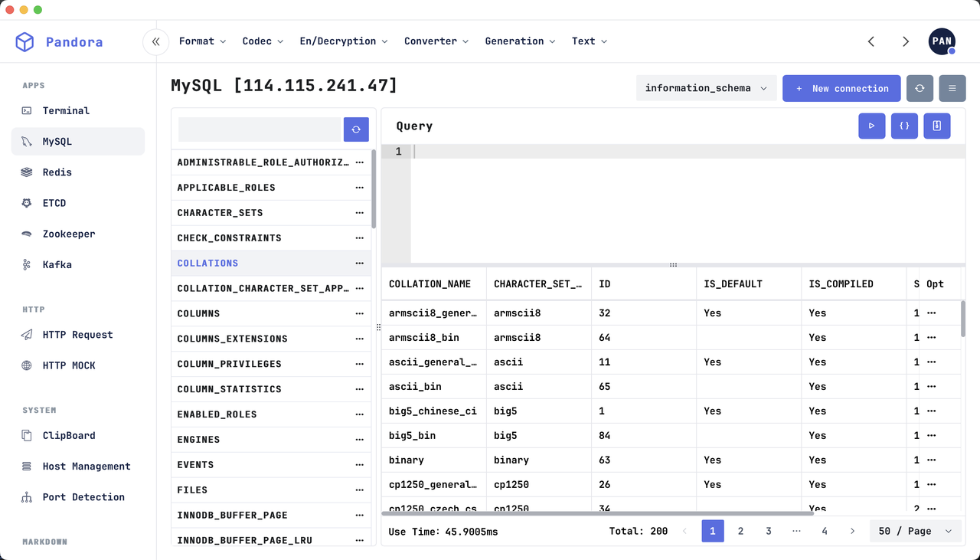
Task: Open the PAN user avatar
Action: (942, 41)
